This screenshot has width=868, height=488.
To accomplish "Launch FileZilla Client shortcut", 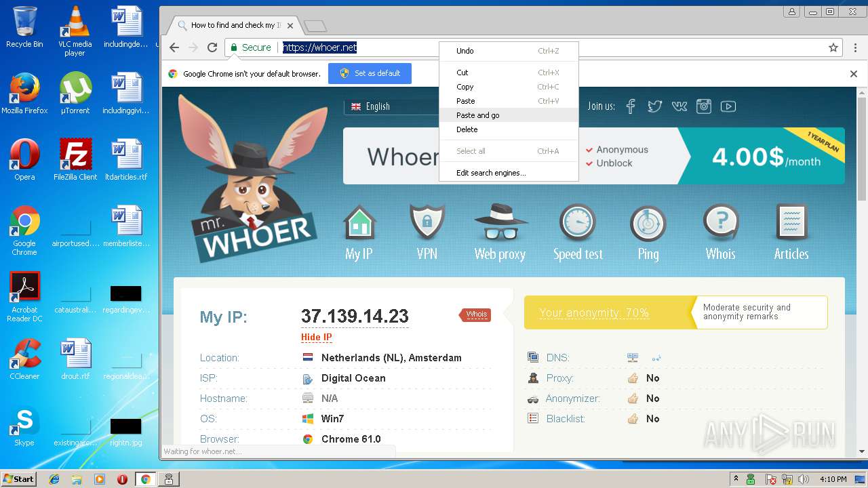I will point(75,160).
